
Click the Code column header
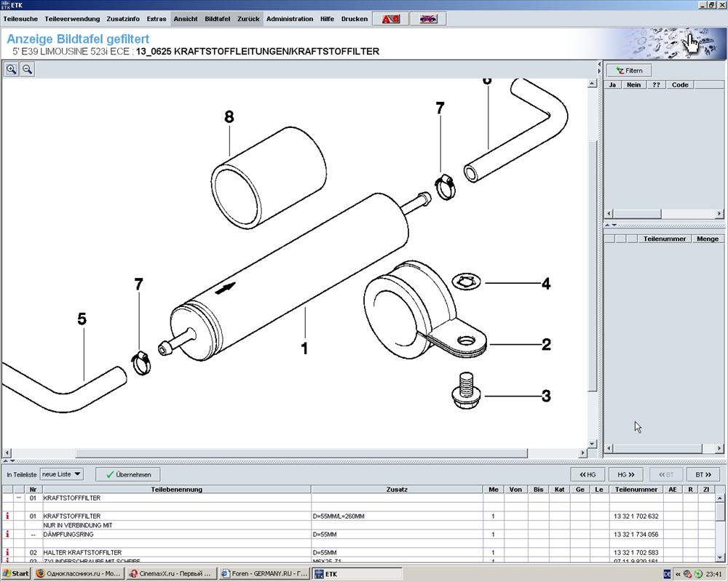pos(680,84)
